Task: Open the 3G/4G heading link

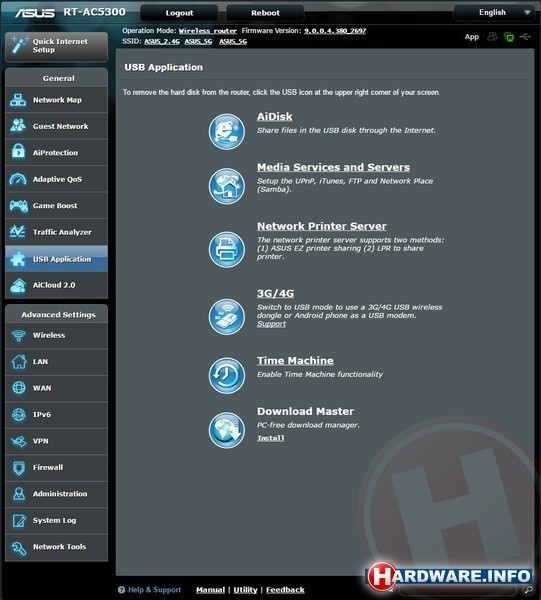Action: click(x=275, y=293)
